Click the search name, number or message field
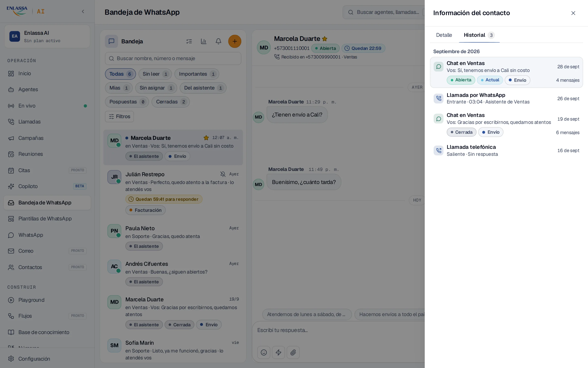 tap(173, 58)
